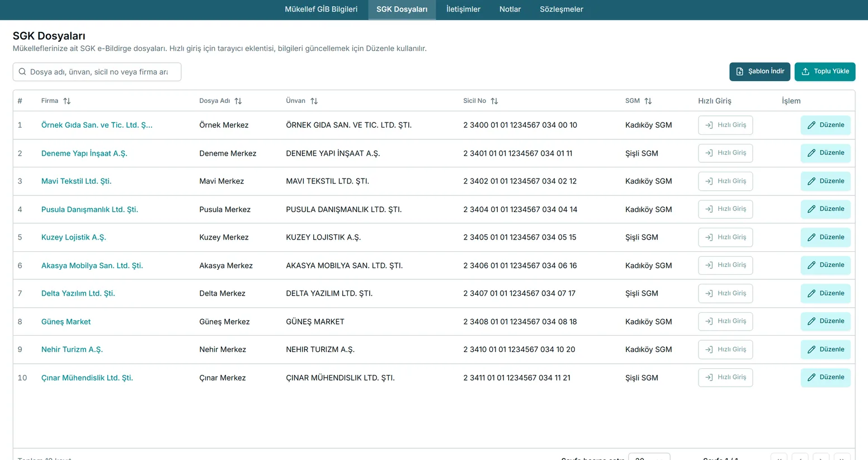
Task: Open the Deneme Yapı İnşaat A.Ş. link
Action: pyautogui.click(x=84, y=153)
